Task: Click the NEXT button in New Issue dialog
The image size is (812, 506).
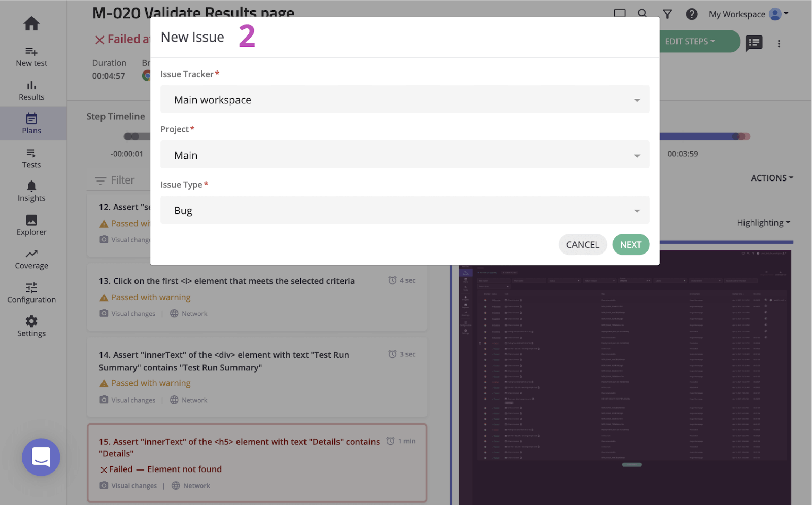Action: (630, 244)
